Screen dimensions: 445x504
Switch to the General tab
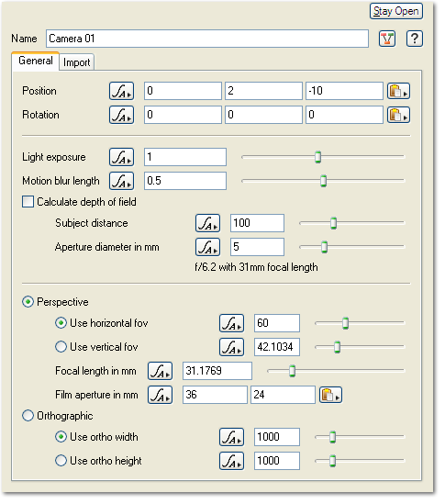point(36,61)
